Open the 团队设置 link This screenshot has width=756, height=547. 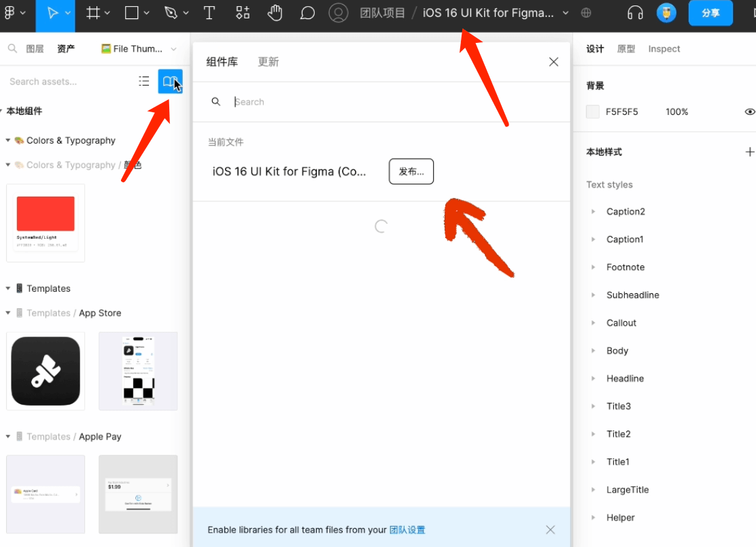(407, 530)
